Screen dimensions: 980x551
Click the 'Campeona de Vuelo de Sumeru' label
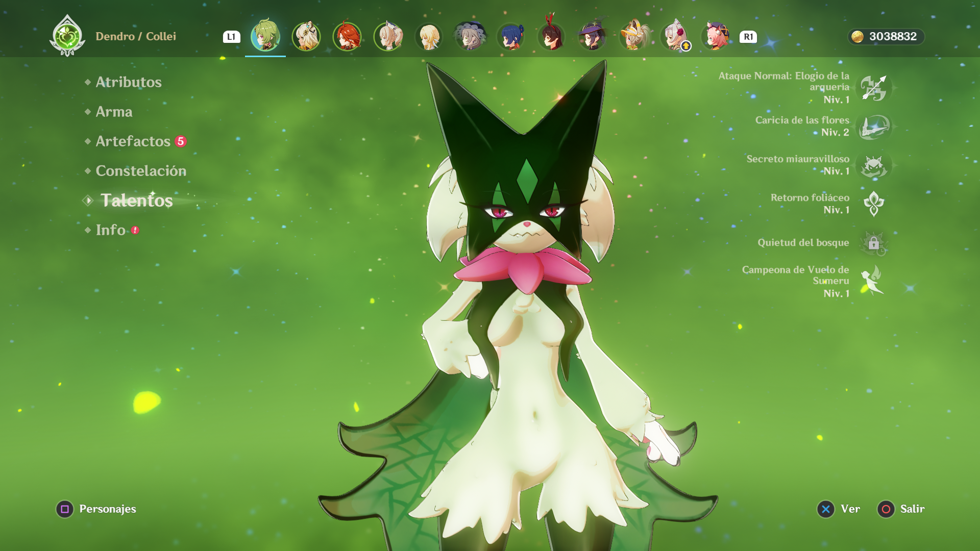click(796, 275)
